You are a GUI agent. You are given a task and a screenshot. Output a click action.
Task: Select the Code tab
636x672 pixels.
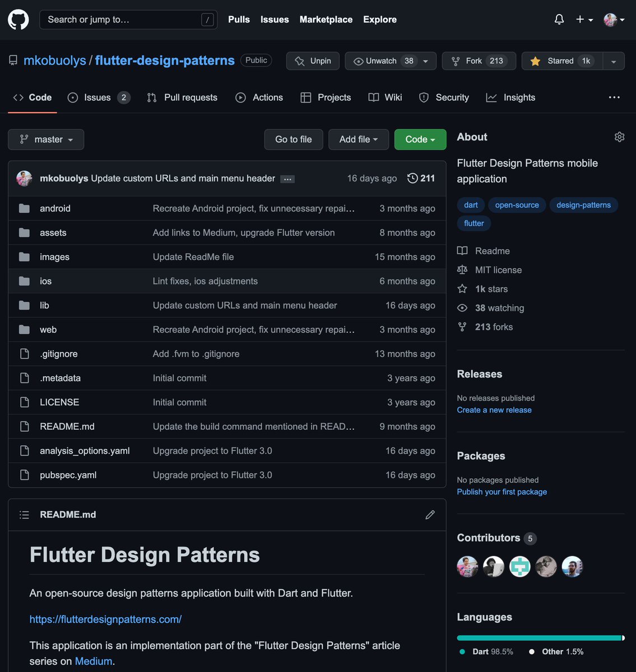tap(33, 97)
